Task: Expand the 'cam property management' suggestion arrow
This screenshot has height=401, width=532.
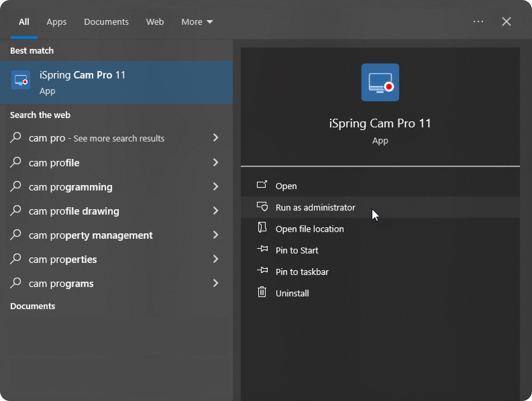Action: click(x=216, y=235)
